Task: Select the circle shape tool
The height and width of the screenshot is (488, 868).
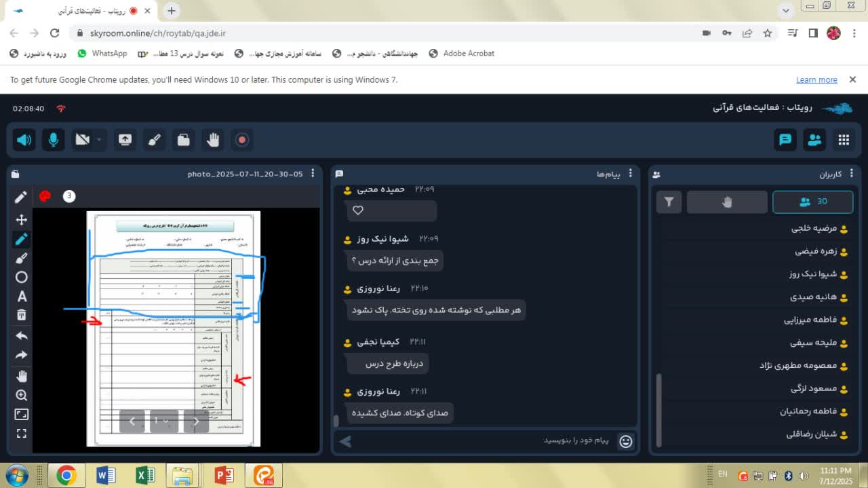Action: point(21,277)
